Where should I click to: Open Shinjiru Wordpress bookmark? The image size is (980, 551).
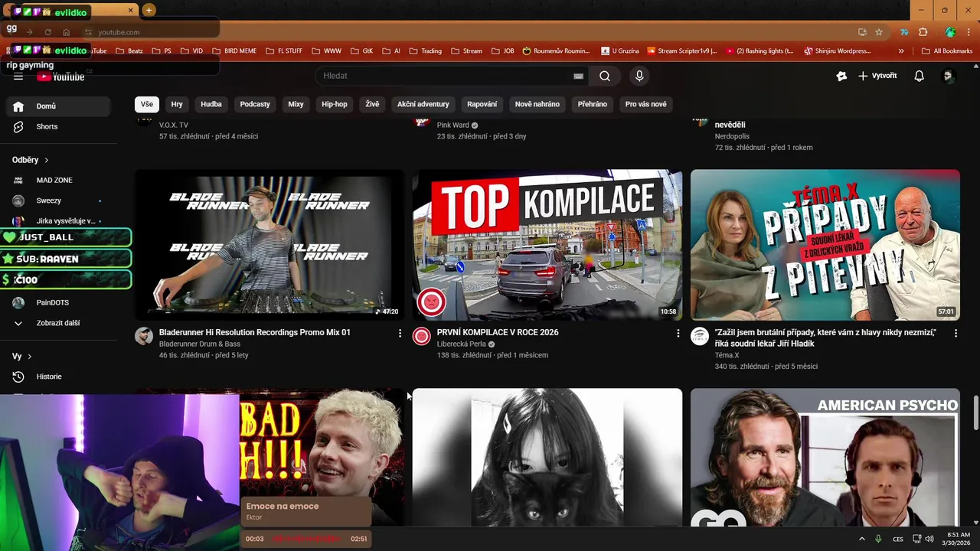pos(838,51)
